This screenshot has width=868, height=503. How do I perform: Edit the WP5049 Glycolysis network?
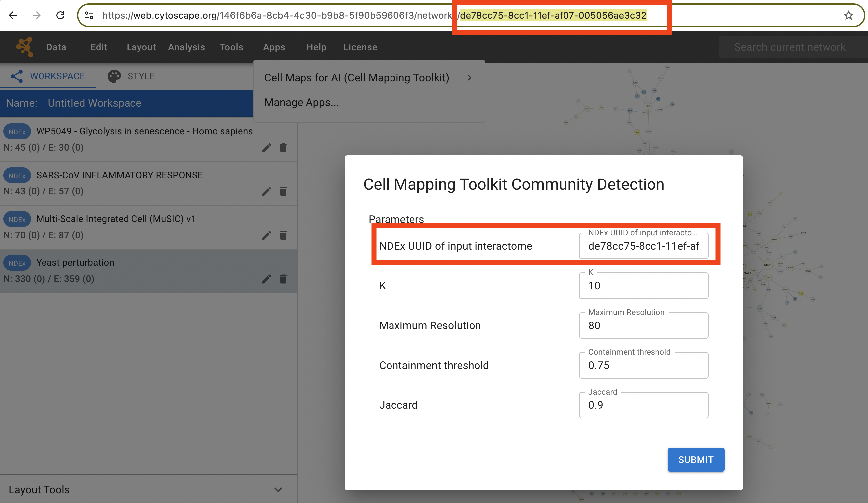266,148
